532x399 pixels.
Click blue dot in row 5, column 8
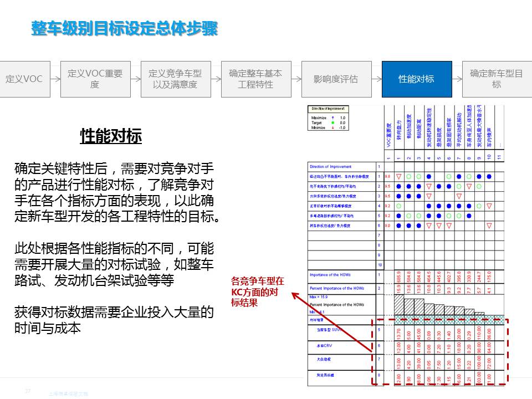pyautogui.click(x=469, y=216)
